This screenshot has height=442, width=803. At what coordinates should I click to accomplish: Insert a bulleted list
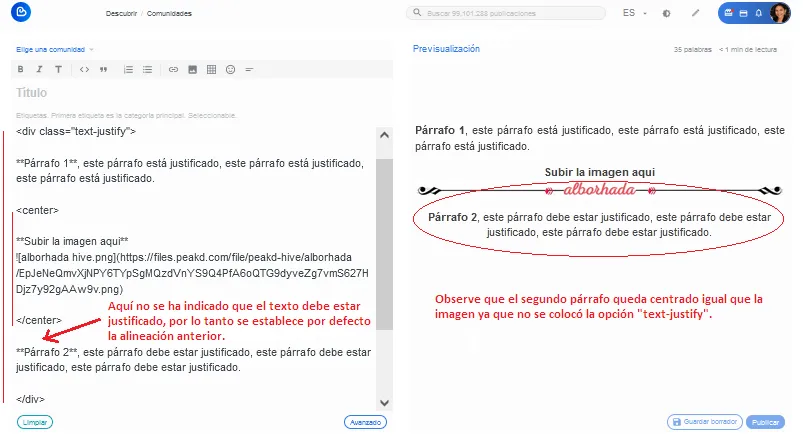147,70
